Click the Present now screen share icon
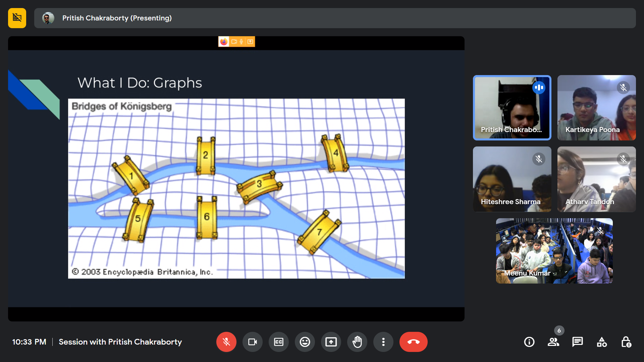This screenshot has height=362, width=644. coord(331,342)
